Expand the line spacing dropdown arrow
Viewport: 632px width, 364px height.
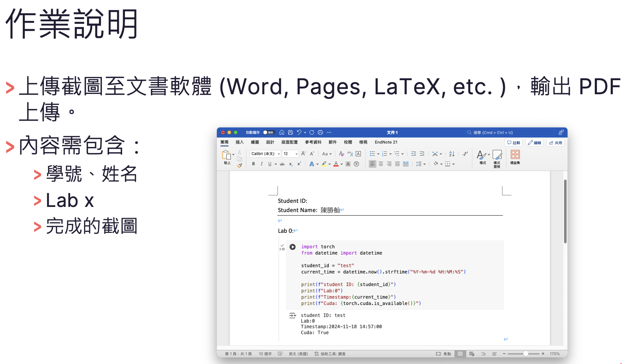[425, 164]
